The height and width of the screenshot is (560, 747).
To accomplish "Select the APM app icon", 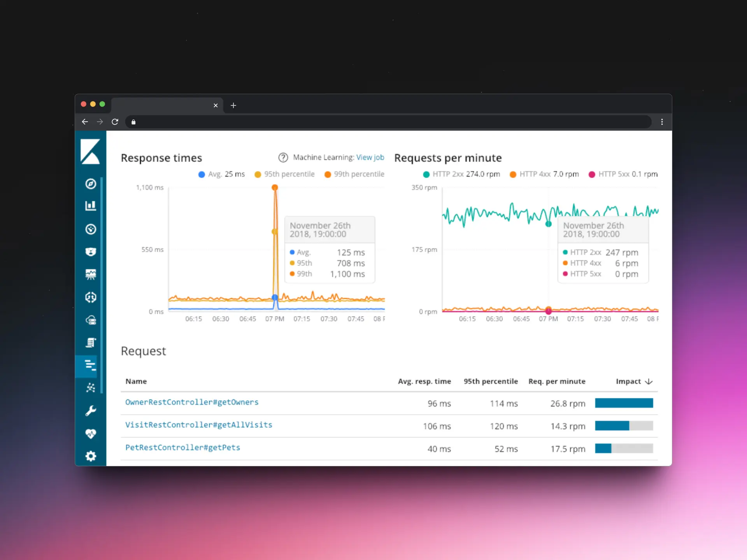I will coord(91,366).
